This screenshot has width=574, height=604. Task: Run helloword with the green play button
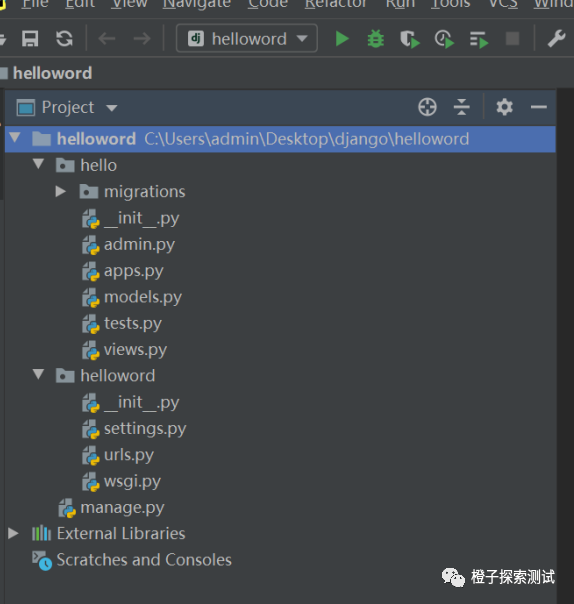click(x=342, y=39)
